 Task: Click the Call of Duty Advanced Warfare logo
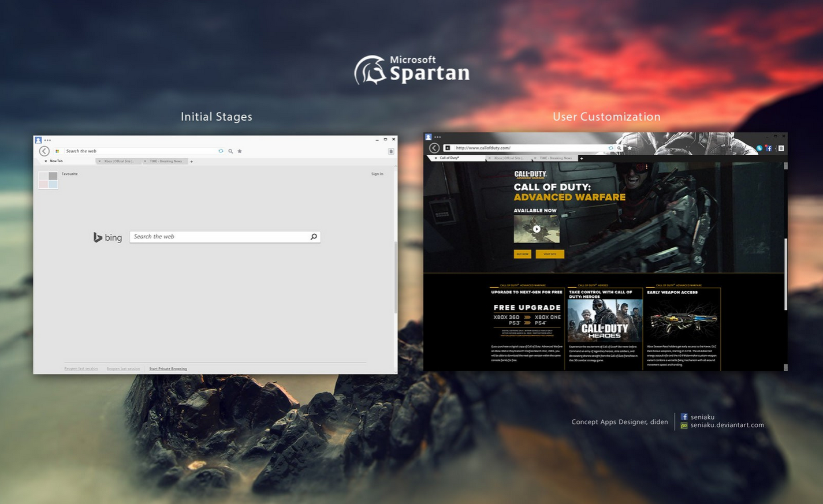pos(530,174)
